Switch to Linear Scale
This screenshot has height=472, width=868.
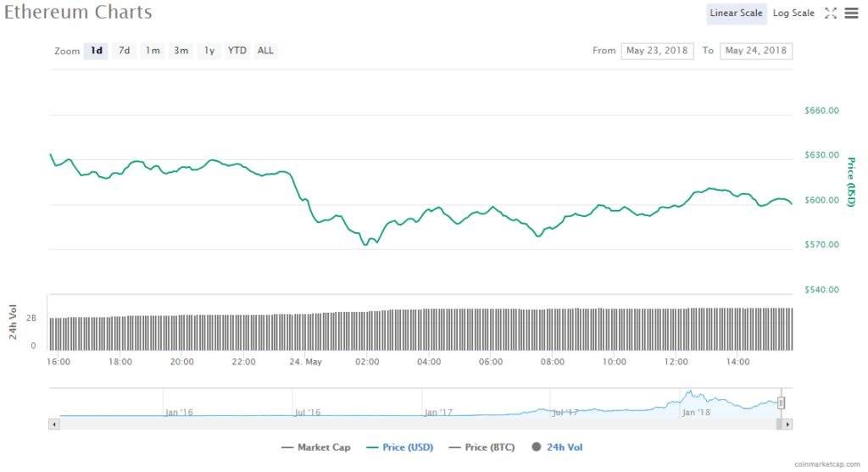click(737, 13)
